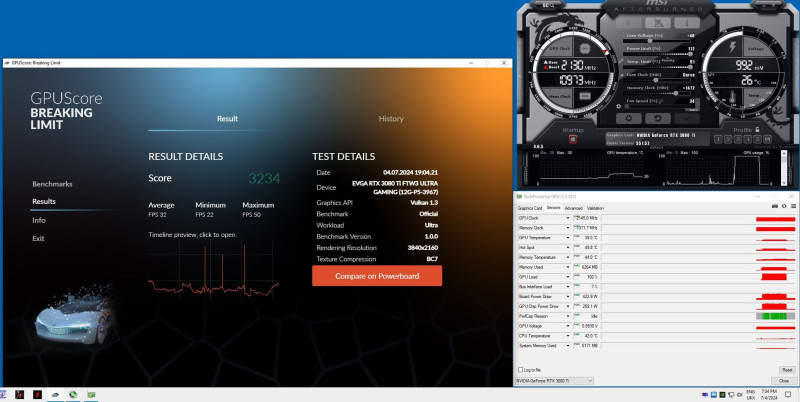Screen dimensions: 800x402
Task: Switch to GPU-Z Sensors tab
Action: 554,208
